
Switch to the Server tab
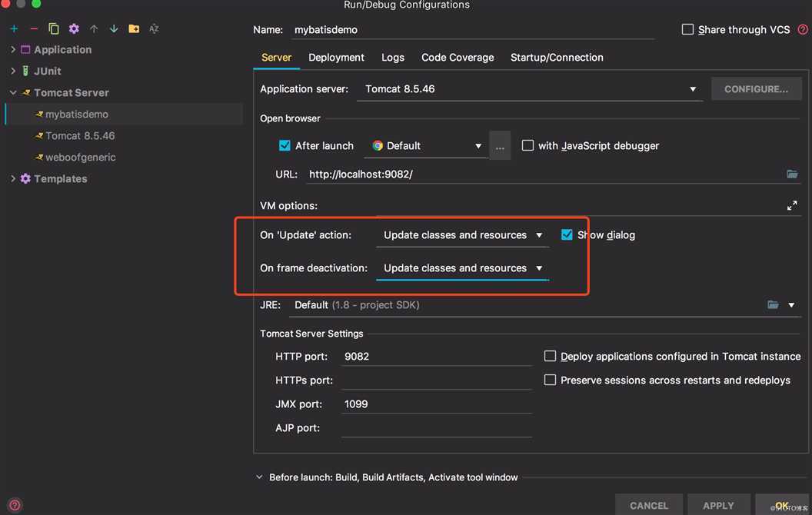[x=276, y=58]
